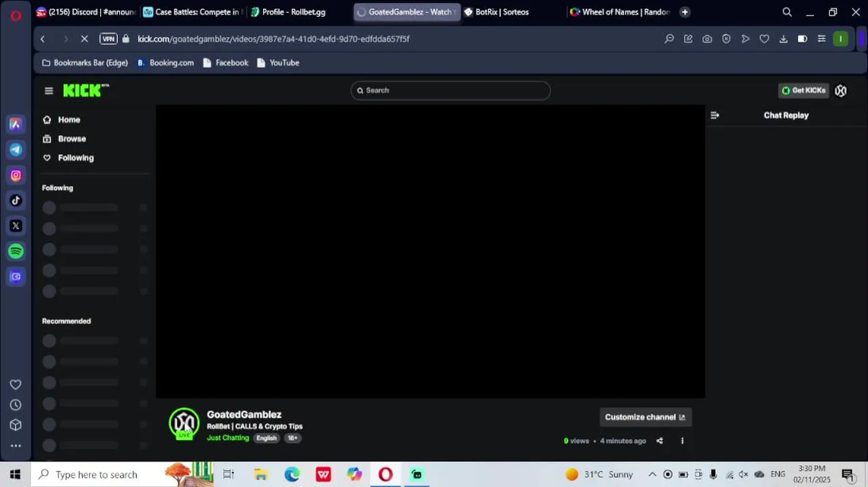Image resolution: width=868 pixels, height=487 pixels.
Task: Click the magnifier icon in the address bar toolbar
Action: point(669,39)
